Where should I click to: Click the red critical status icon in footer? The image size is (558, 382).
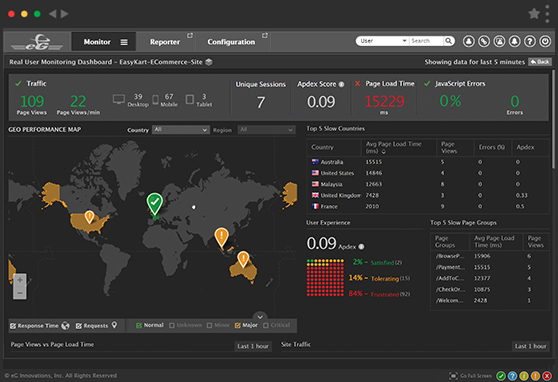(547, 376)
